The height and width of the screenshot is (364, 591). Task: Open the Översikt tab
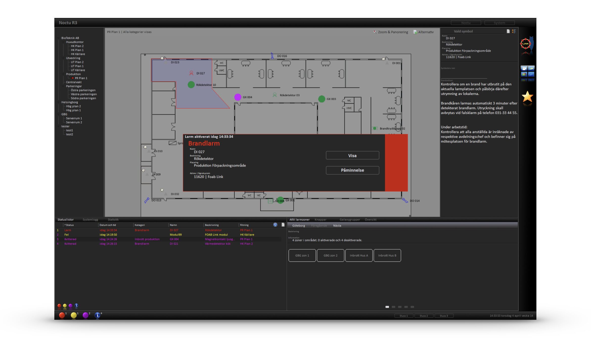371,219
